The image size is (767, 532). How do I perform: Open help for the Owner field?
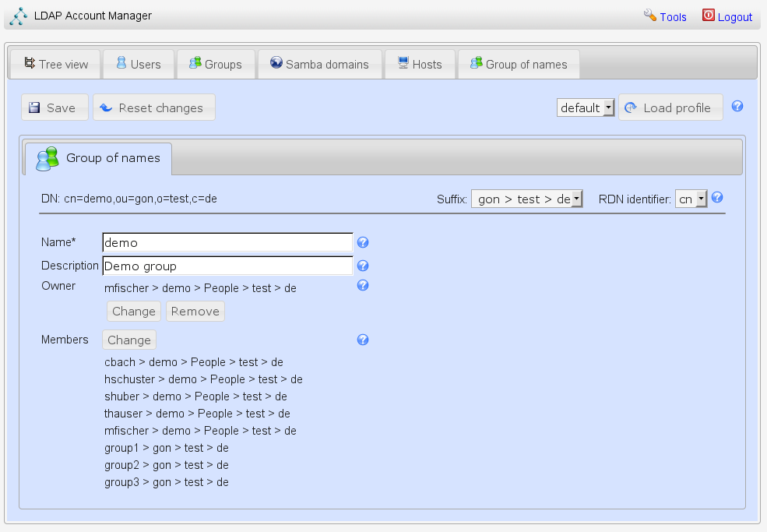click(x=362, y=286)
